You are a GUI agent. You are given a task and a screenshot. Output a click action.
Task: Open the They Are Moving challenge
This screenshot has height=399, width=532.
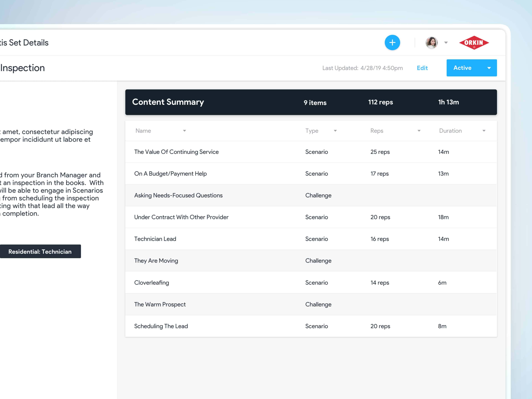tap(156, 261)
